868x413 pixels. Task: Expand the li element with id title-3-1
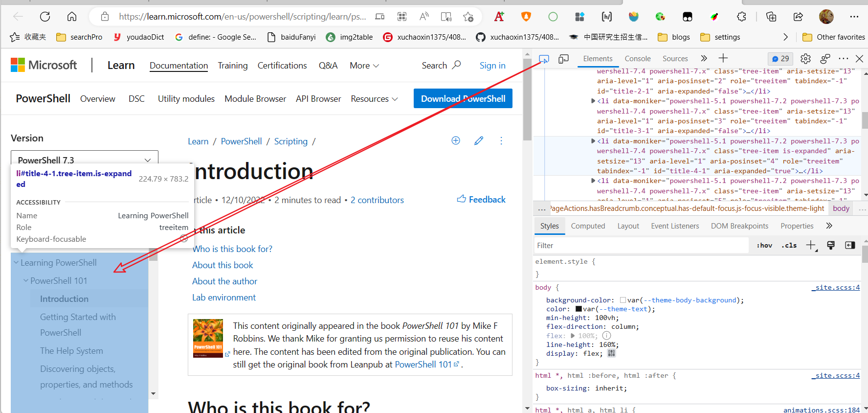point(593,101)
